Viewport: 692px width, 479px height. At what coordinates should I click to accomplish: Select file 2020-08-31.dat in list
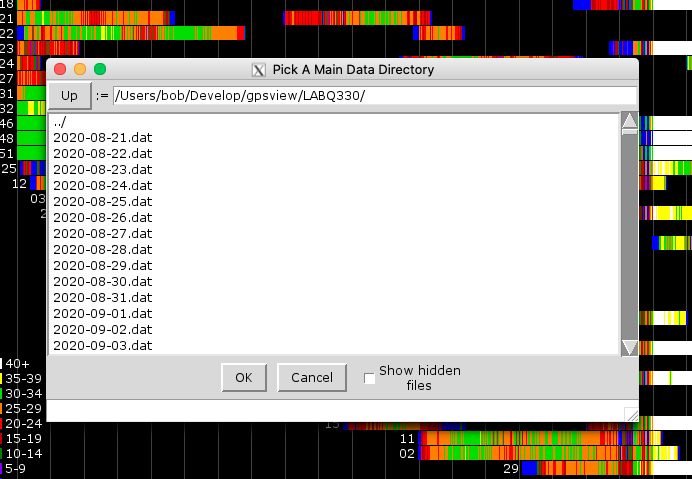(102, 297)
